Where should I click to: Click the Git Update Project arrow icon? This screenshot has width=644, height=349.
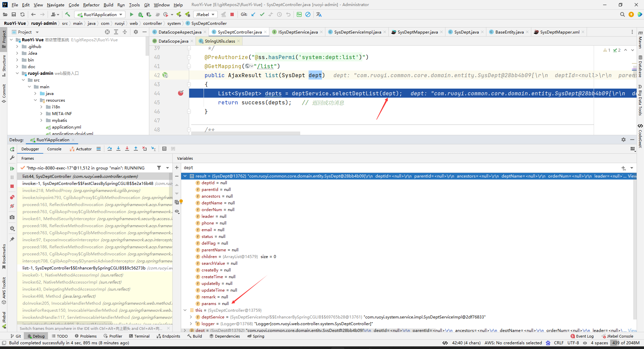(x=253, y=14)
